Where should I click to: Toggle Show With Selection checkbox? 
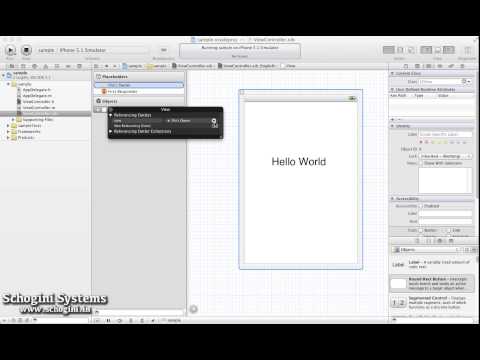click(x=421, y=163)
